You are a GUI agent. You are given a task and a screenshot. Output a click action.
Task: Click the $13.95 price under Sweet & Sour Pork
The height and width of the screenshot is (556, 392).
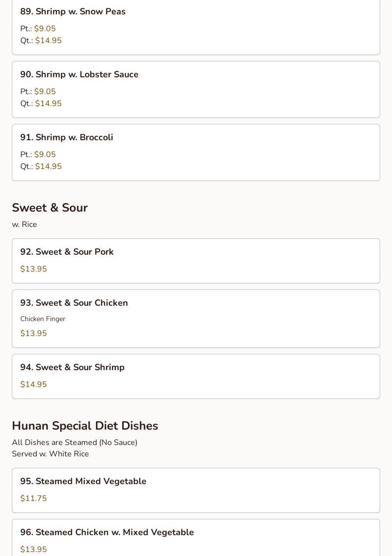(x=34, y=269)
